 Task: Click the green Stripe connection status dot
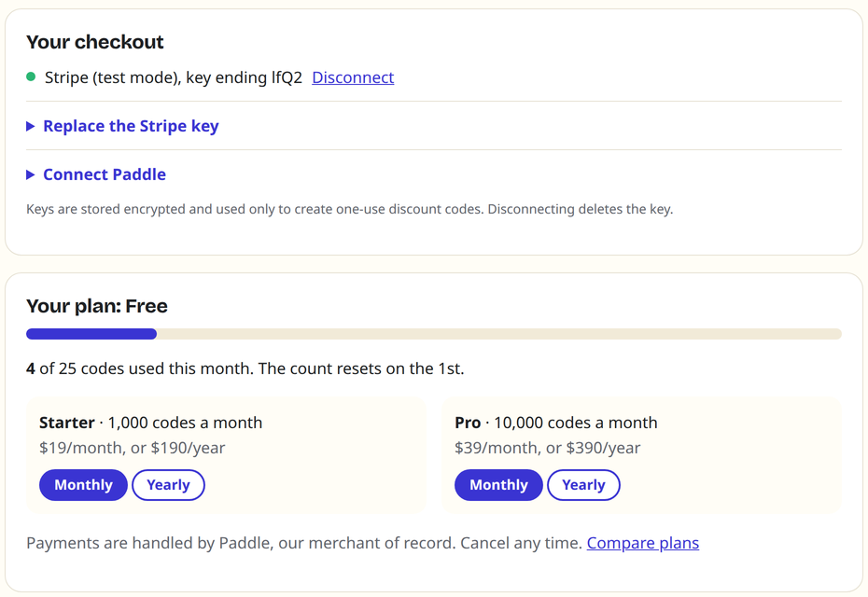[31, 76]
